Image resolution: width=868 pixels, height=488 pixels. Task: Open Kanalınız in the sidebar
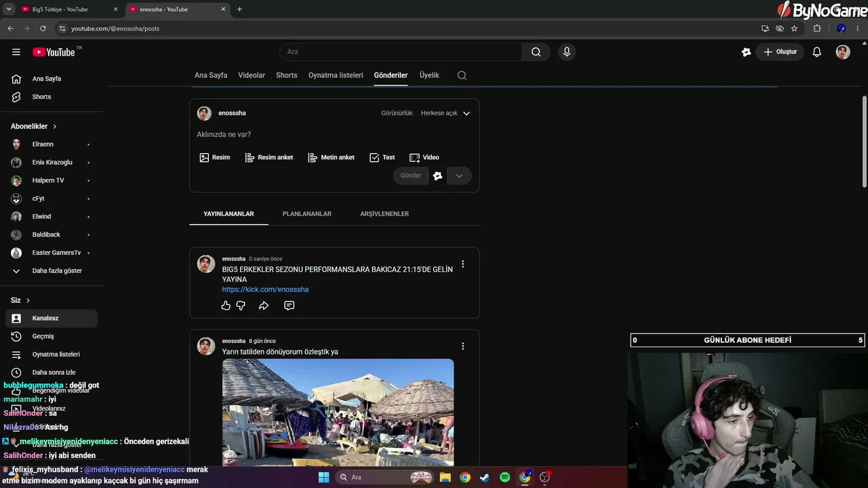(52, 319)
